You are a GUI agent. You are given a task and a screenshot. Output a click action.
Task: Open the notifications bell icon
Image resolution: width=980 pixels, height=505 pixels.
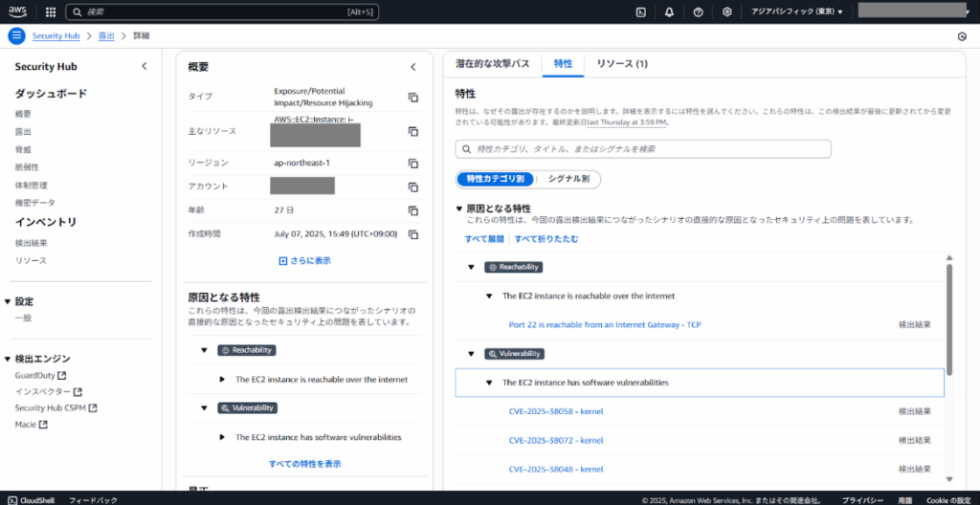tap(669, 11)
